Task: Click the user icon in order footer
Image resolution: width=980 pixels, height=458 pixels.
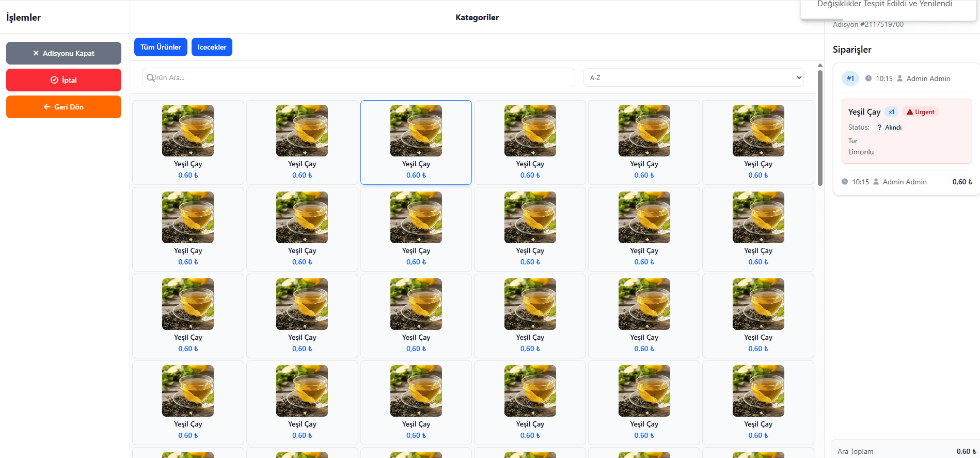Action: click(876, 182)
